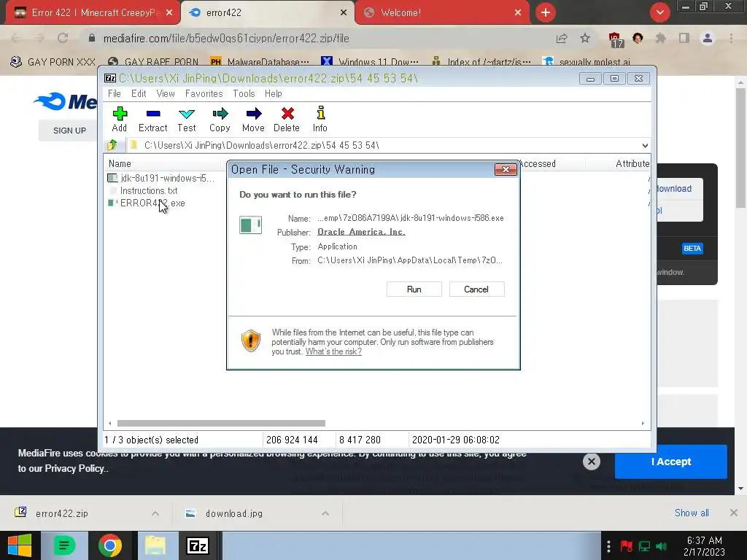The image size is (747, 560).
Task: Click the red Delete icon
Action: click(287, 114)
